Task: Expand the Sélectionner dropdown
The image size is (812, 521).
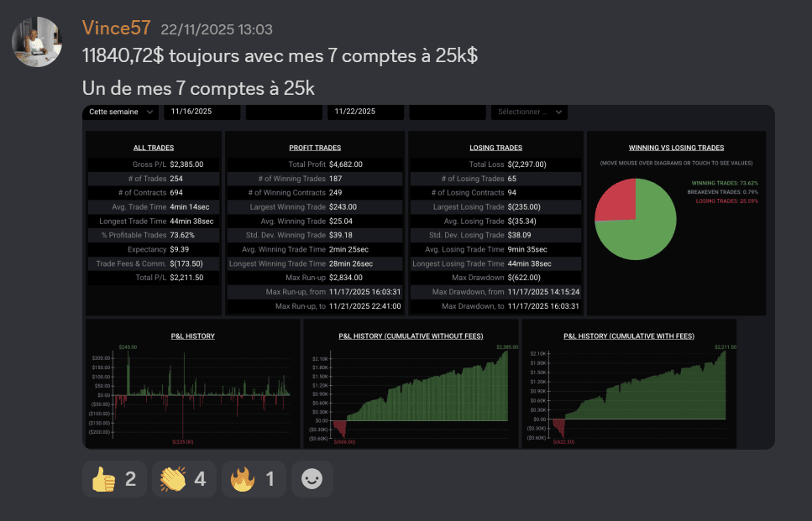Action: pos(530,112)
